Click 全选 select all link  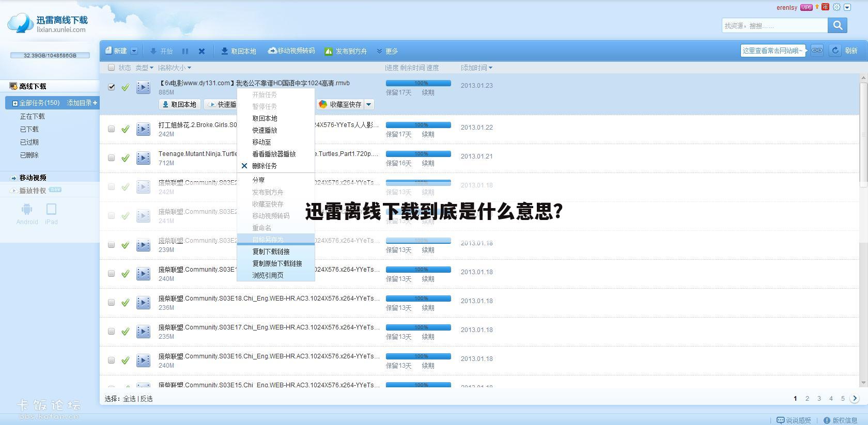click(129, 399)
